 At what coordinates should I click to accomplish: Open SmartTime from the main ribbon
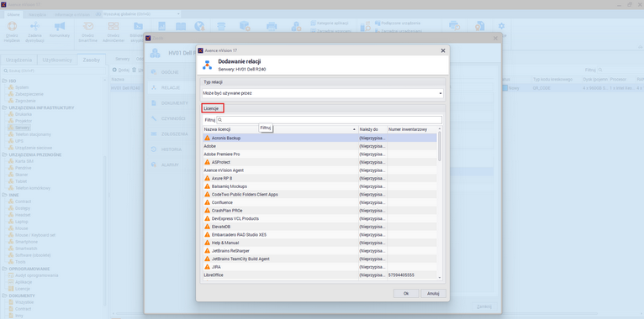(87, 31)
